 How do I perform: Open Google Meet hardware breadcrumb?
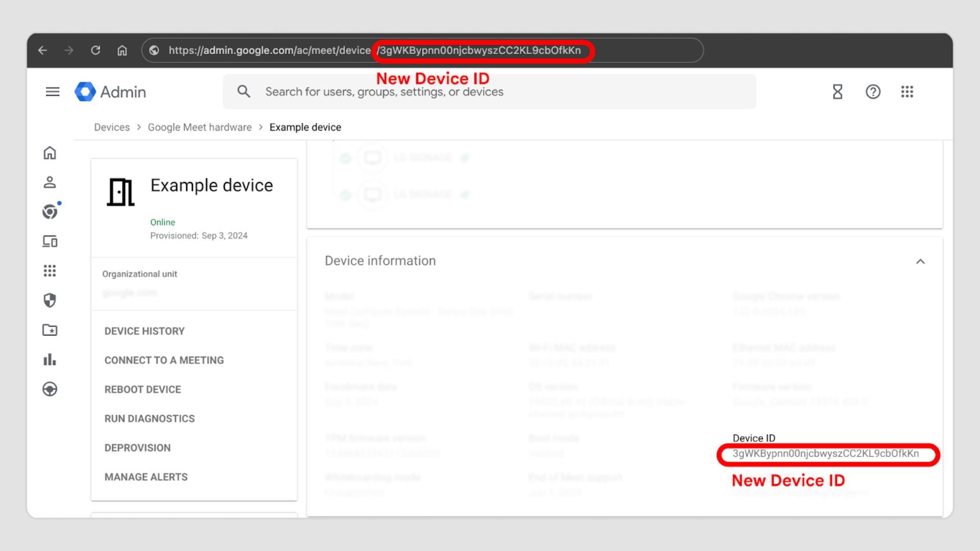pyautogui.click(x=200, y=128)
